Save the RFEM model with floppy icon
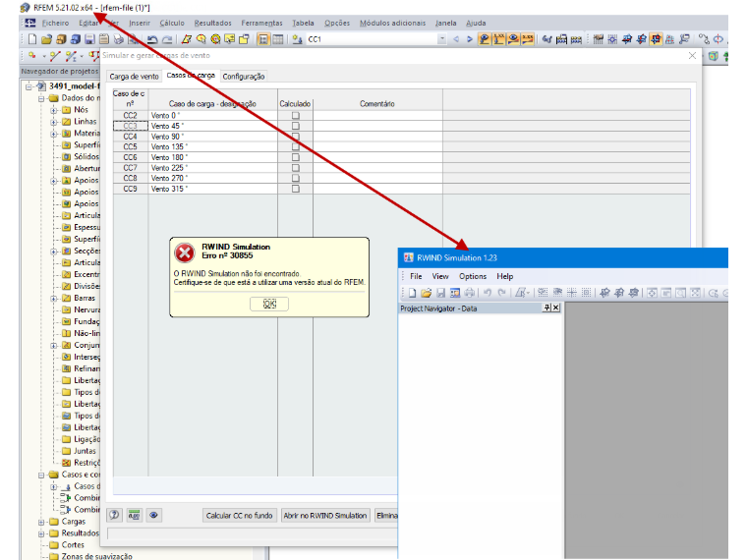The image size is (747, 560). [89, 39]
